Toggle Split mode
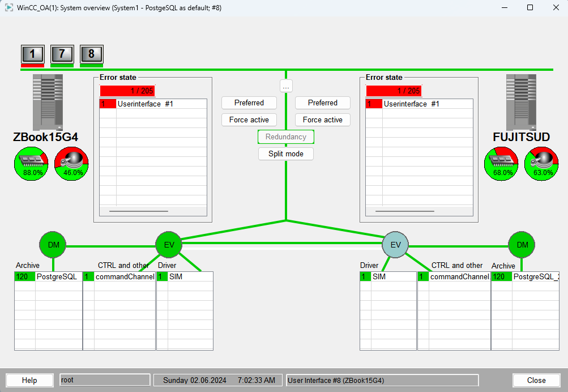Viewport: 568px width, 392px height. coord(286,154)
